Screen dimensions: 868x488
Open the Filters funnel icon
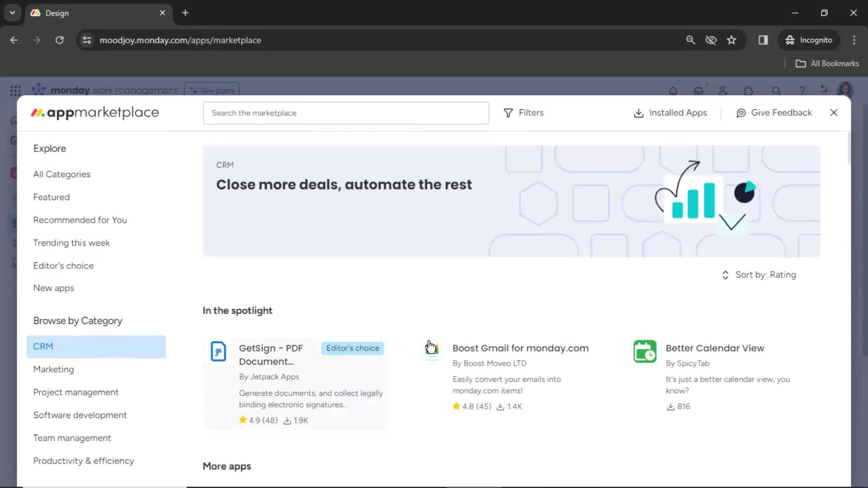(x=508, y=113)
